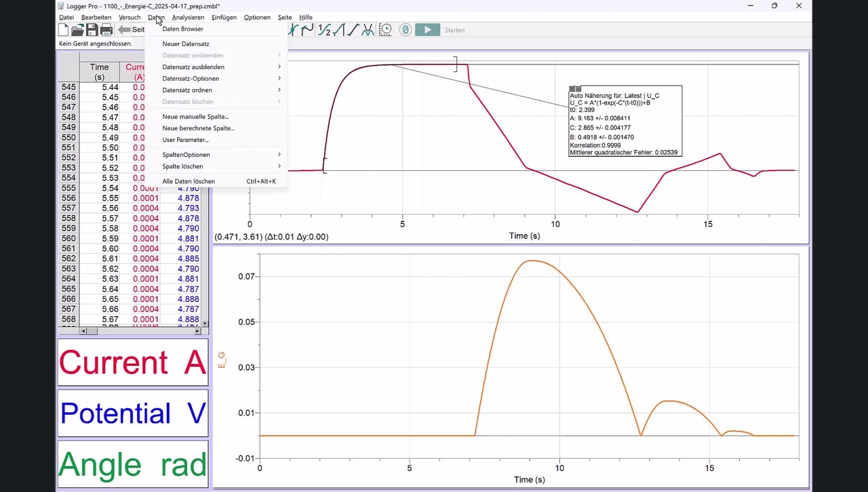868x492 pixels.
Task: Expand the Datensatz ordnen submenu
Action: (216, 90)
